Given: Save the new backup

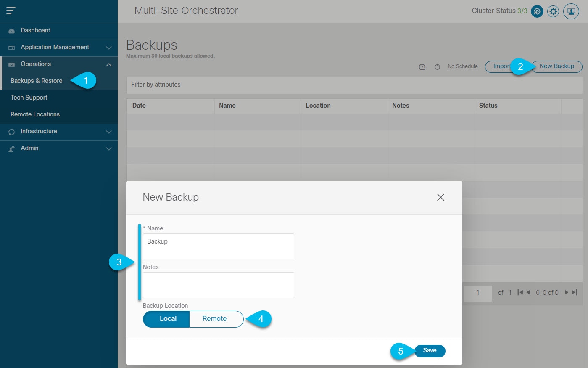Looking at the screenshot, I should [x=430, y=351].
